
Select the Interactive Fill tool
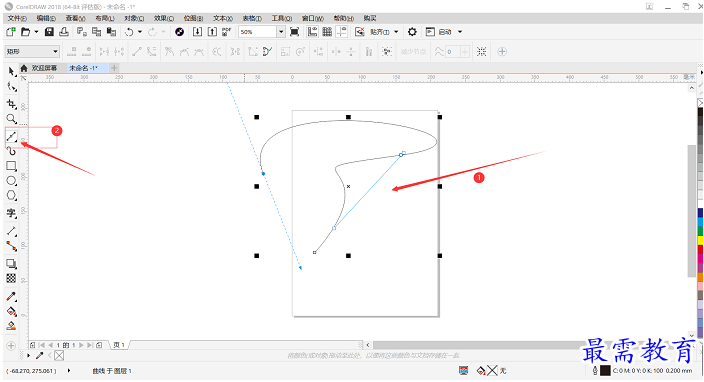click(11, 311)
